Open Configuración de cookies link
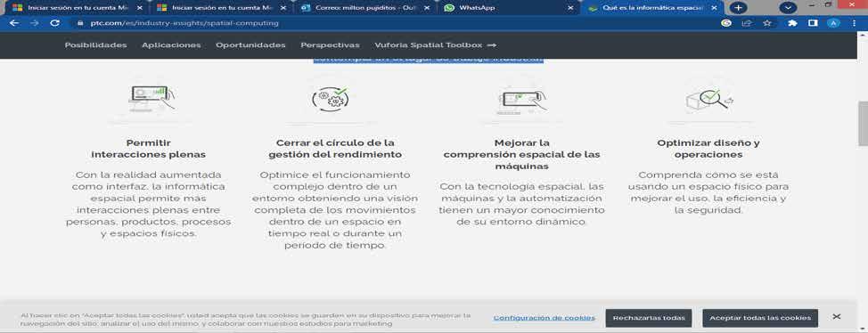This screenshot has width=868, height=333. (545, 318)
